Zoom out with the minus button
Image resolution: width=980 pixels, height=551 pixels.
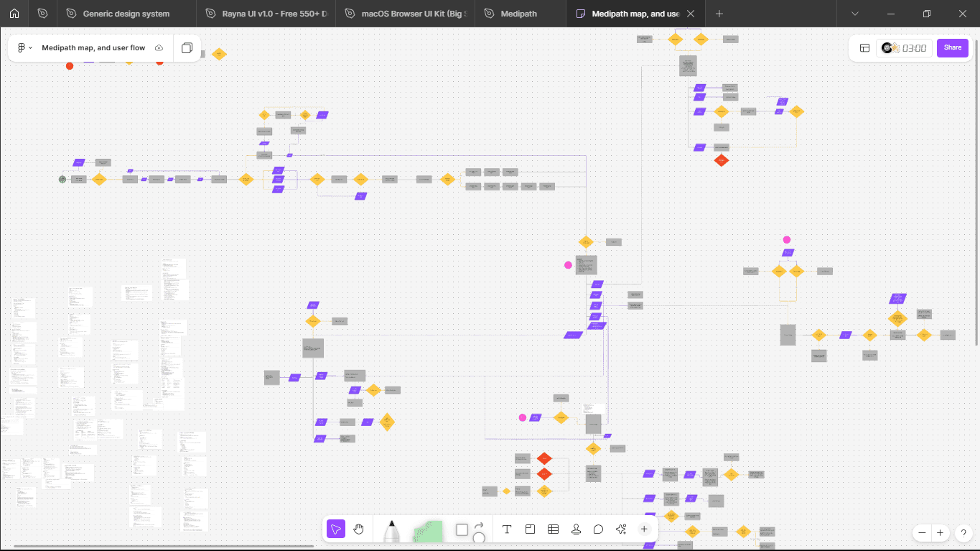click(x=922, y=533)
